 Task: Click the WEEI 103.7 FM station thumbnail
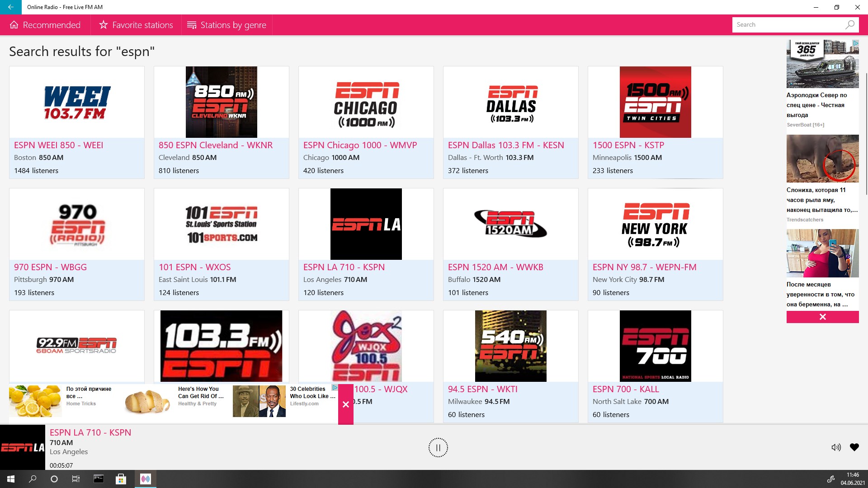76,102
